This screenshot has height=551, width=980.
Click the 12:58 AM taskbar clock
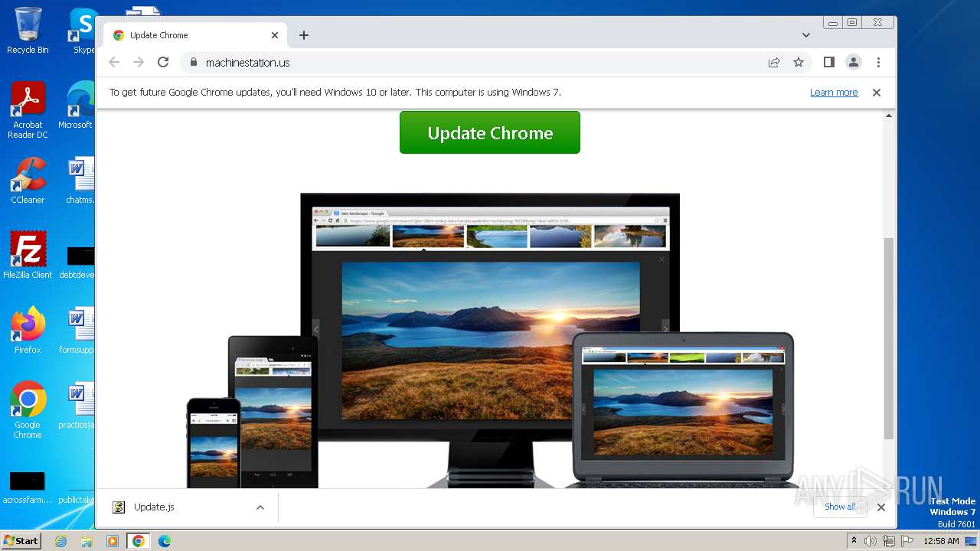coord(941,541)
